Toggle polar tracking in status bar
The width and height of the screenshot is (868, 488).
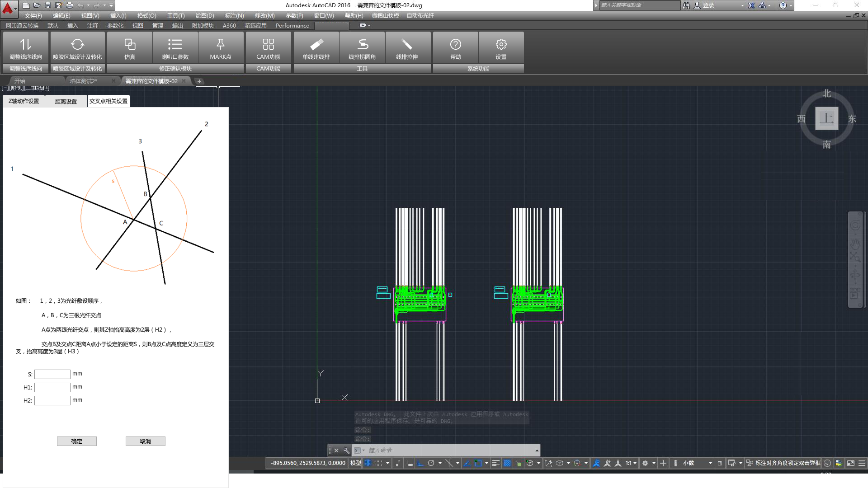tap(431, 463)
